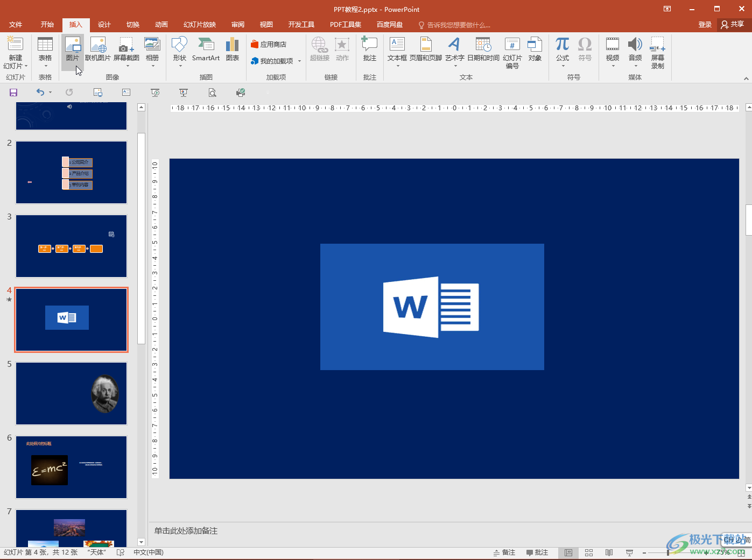
Task: Select slide 6 thumbnail with E=mc²
Action: [71, 467]
